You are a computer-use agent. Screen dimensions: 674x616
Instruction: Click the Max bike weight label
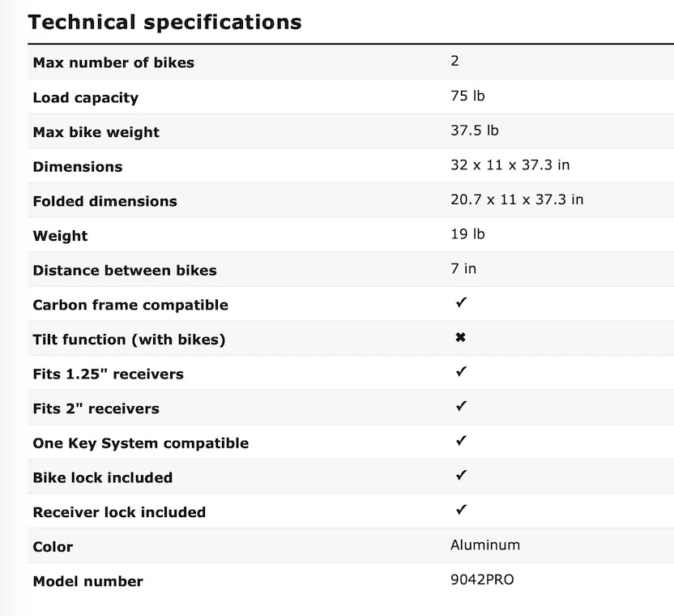[x=96, y=132]
